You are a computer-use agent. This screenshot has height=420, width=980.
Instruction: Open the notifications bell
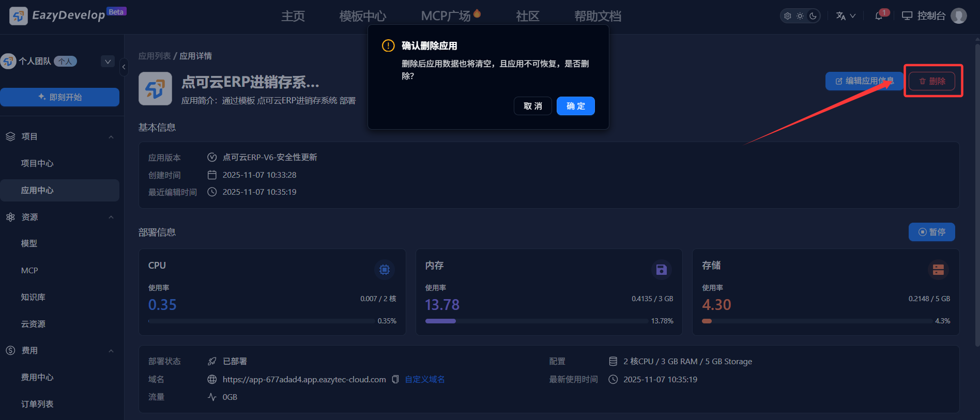[879, 16]
